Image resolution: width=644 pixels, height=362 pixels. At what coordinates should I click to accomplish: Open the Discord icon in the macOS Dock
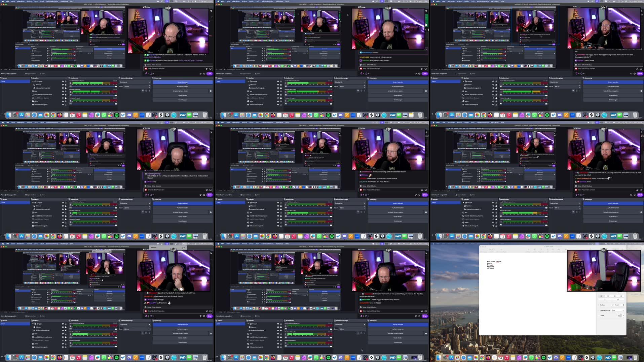[x=129, y=115]
